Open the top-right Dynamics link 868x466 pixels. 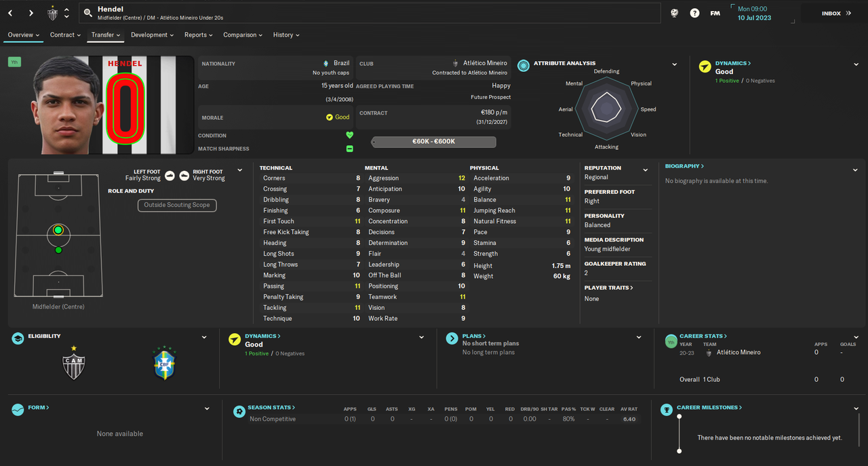733,63
